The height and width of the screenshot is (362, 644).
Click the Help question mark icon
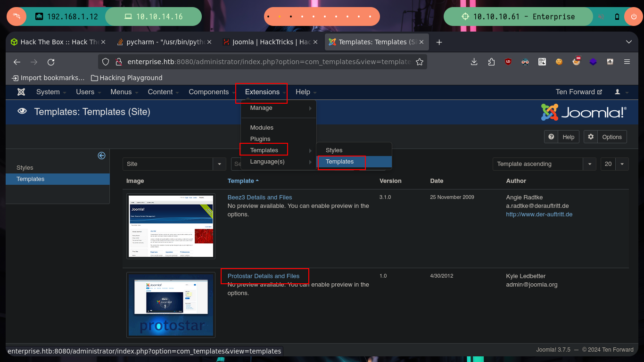tap(551, 137)
